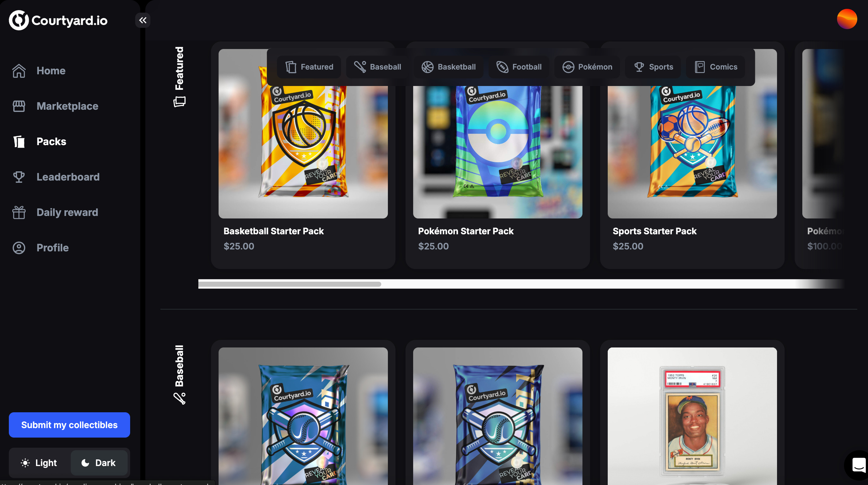Select the Pokémon category tab
Viewport: 868px width, 485px height.
pos(587,67)
